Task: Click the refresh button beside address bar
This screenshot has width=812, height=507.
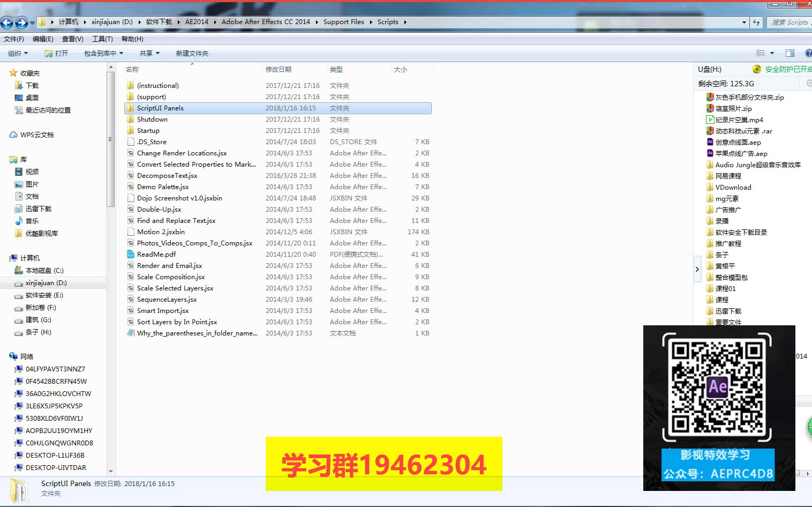Action: coord(756,23)
